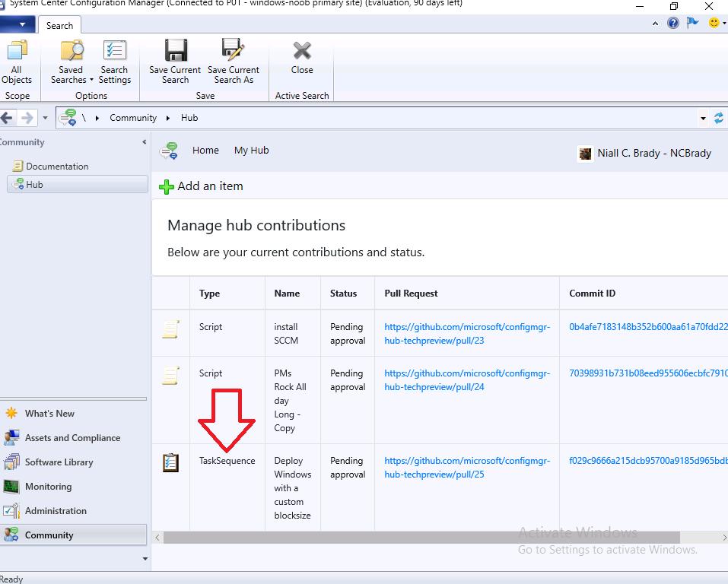Switch to the Search ribbon tab
Viewport: 728px width, 584px height.
point(59,26)
